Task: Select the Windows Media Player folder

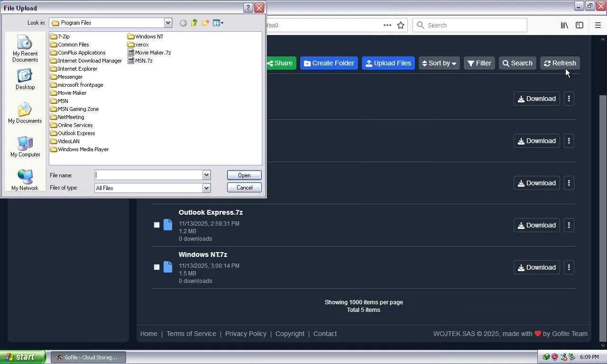Action: (x=80, y=149)
